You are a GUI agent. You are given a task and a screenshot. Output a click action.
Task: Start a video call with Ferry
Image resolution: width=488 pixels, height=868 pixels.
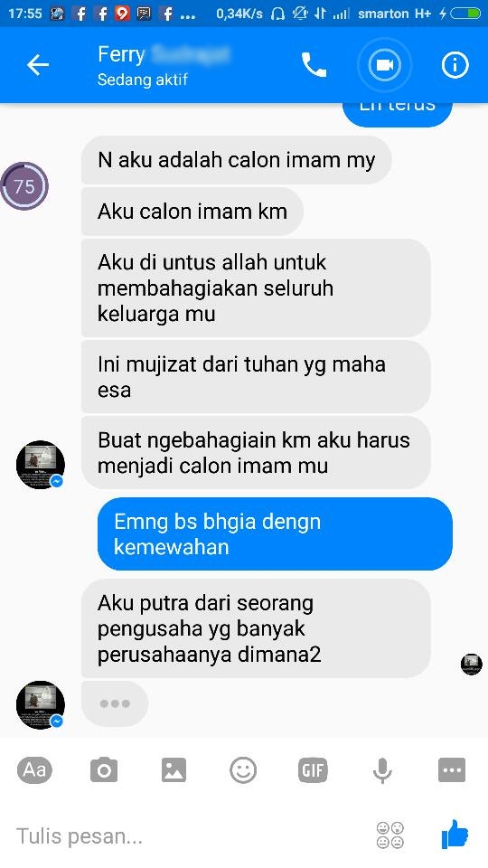point(385,65)
